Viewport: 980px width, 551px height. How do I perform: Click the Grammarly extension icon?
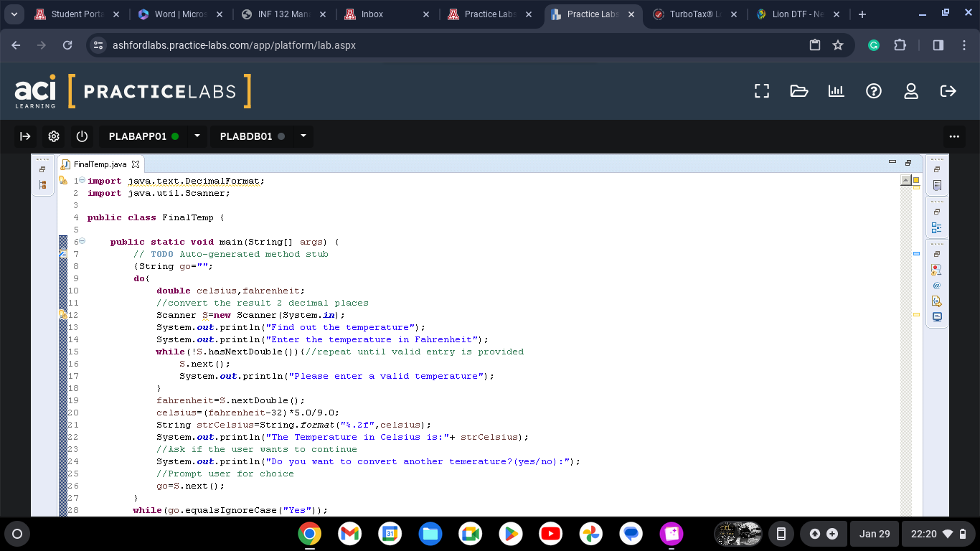pyautogui.click(x=874, y=44)
